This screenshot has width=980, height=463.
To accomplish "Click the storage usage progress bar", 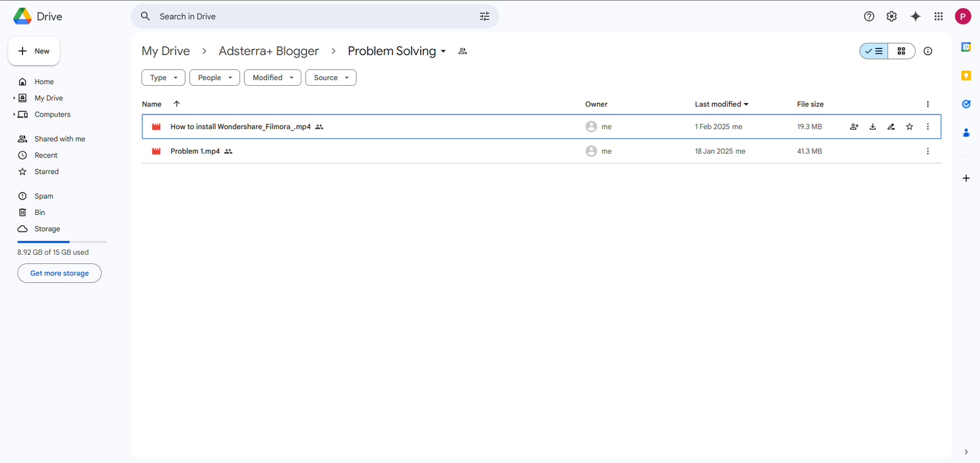I will coord(62,242).
